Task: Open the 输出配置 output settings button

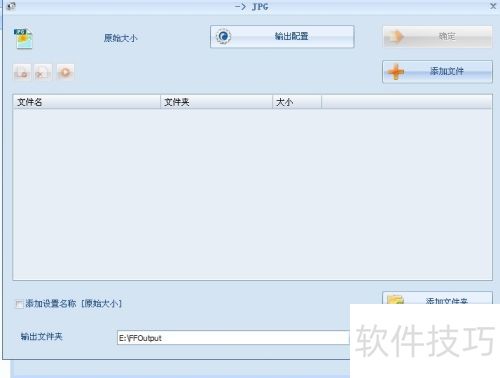Action: tap(282, 37)
